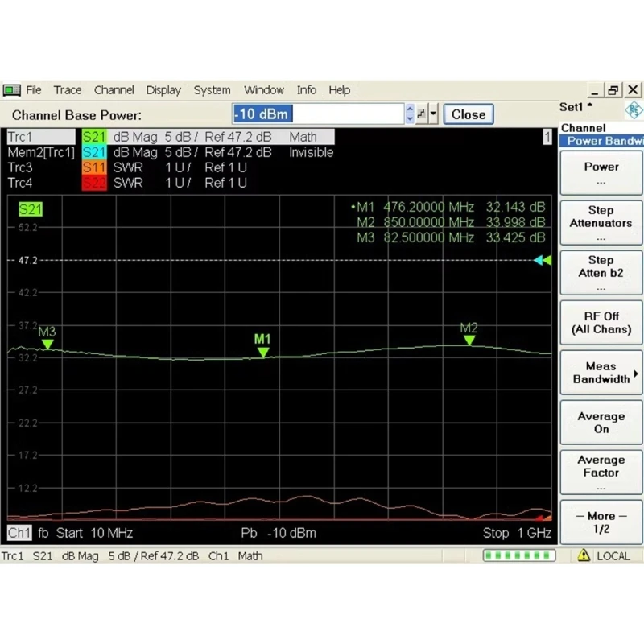
Task: Click the Step Attenuators softkey
Action: pos(601,223)
